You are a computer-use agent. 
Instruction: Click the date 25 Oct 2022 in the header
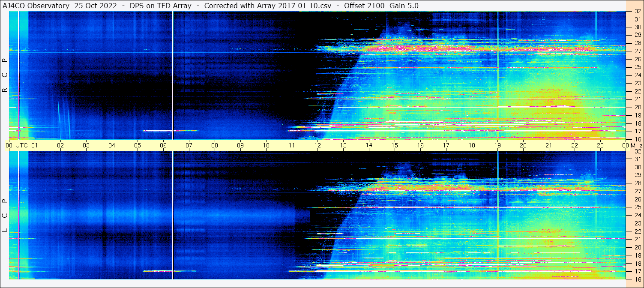point(96,6)
